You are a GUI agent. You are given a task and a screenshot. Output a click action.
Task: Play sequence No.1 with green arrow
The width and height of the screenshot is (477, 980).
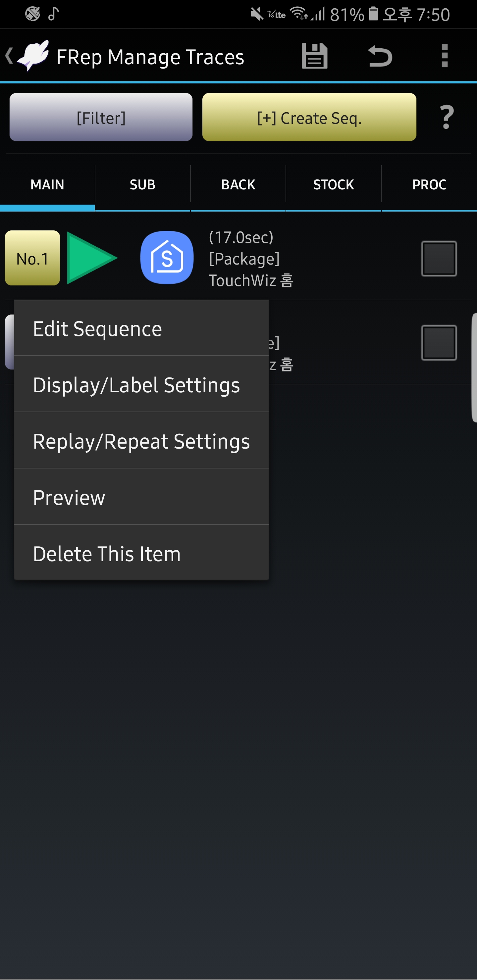click(x=92, y=258)
